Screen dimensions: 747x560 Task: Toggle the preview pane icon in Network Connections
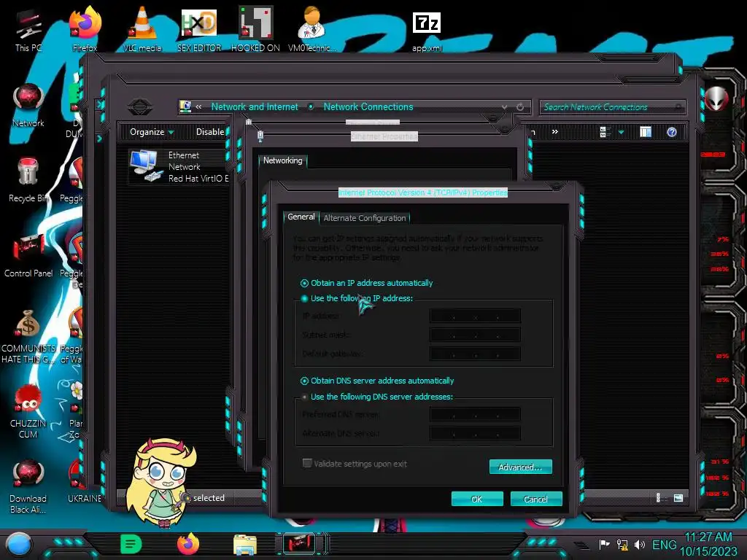646,132
